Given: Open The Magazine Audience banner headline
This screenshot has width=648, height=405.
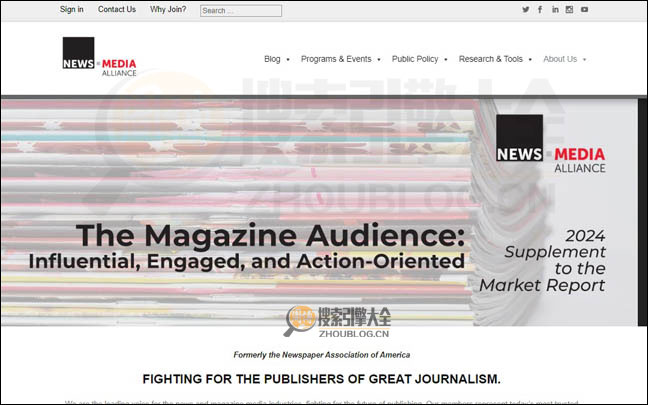Looking at the screenshot, I should coord(270,236).
